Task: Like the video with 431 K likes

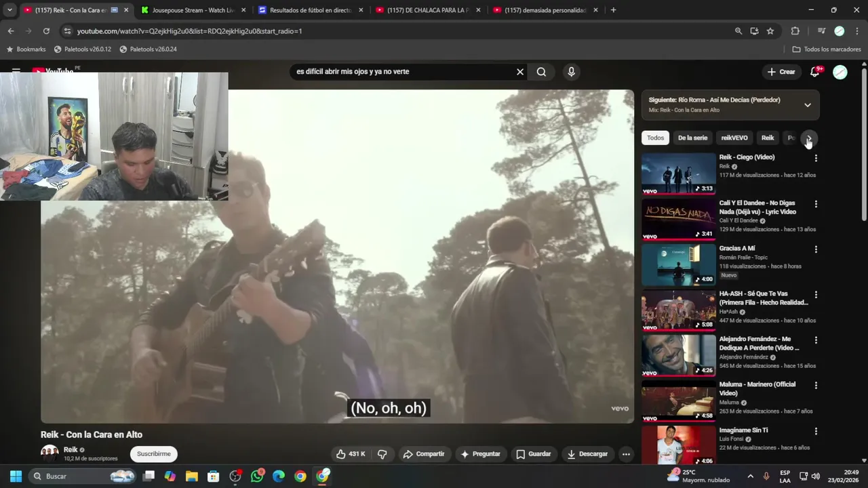Action: (351, 454)
